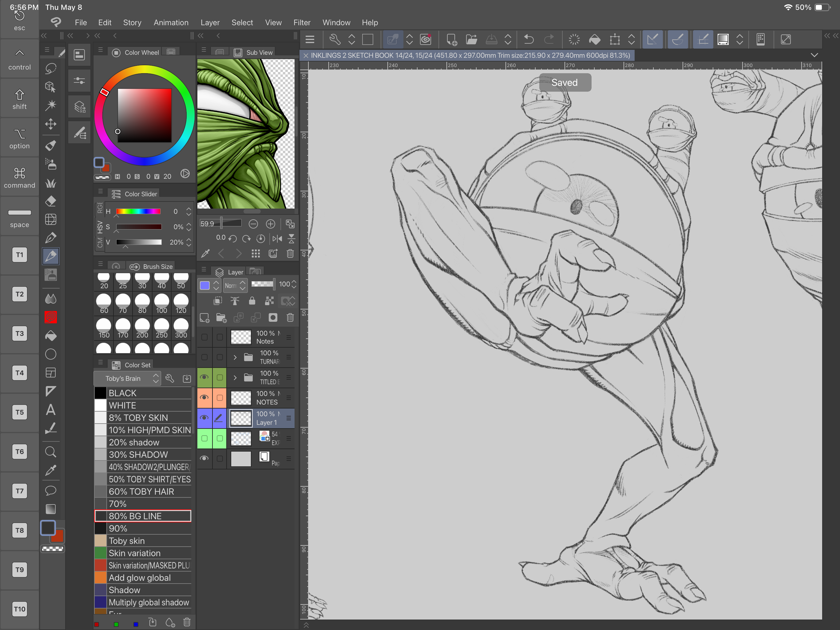
Task: Hide Layer 1 visibility
Action: tap(204, 418)
